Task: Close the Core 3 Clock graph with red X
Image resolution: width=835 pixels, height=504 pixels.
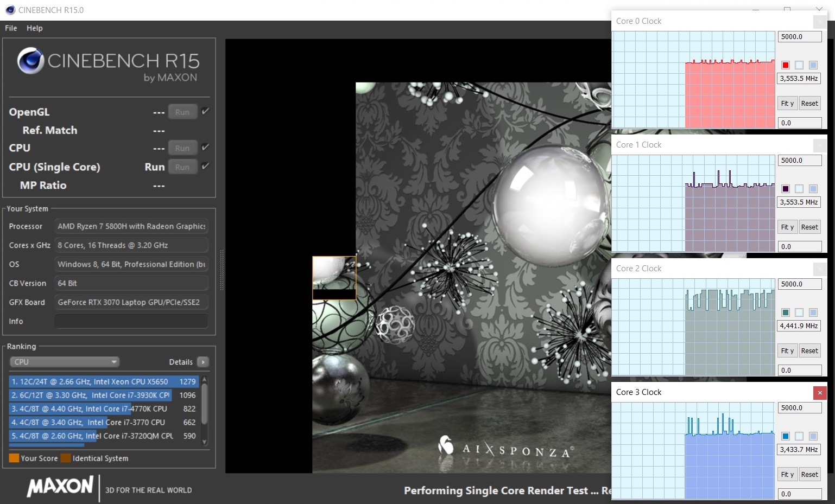Action: point(820,392)
